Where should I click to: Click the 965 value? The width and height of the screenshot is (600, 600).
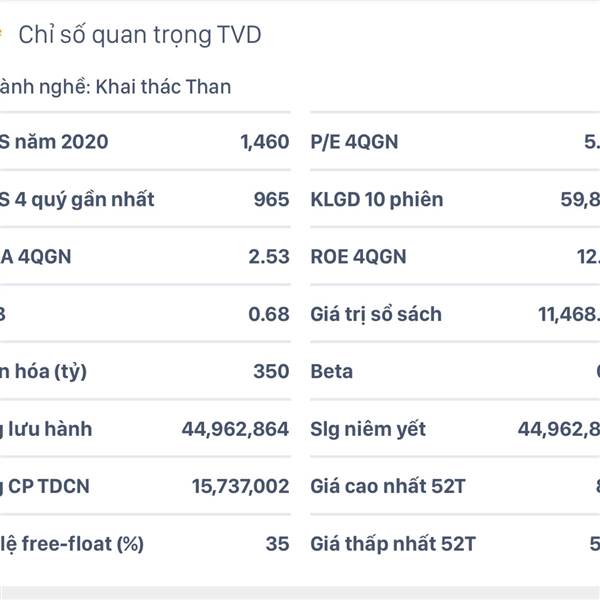[x=272, y=199]
